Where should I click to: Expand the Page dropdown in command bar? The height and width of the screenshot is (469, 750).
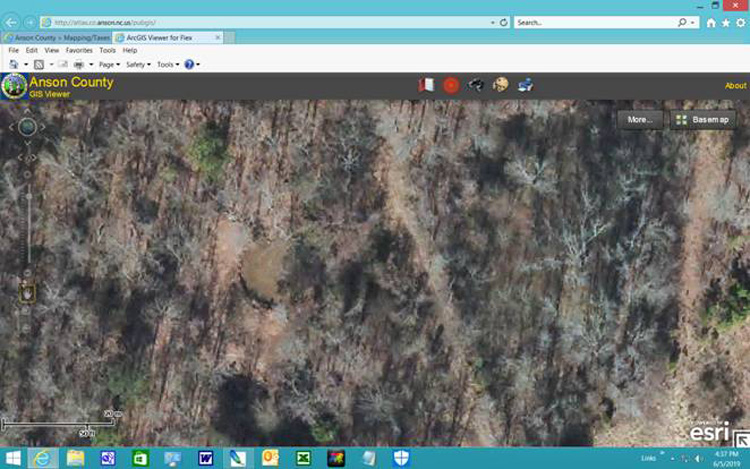tap(110, 65)
